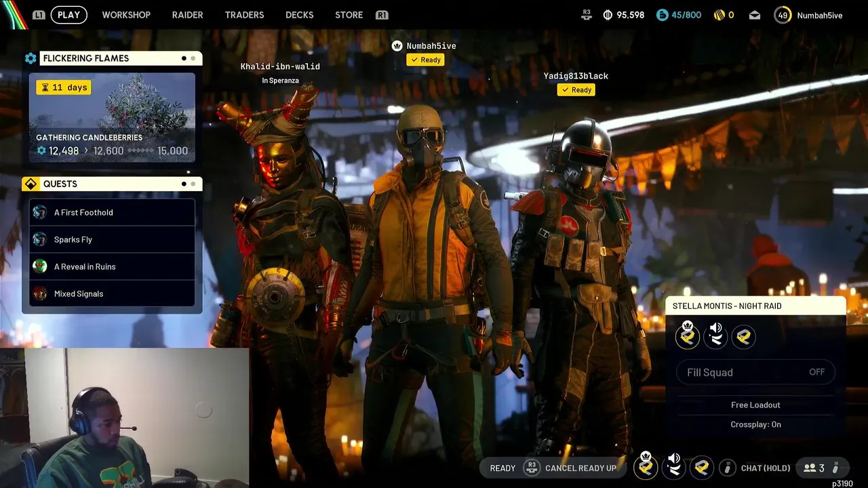
Task: Open the DECKS tab
Action: (x=299, y=15)
